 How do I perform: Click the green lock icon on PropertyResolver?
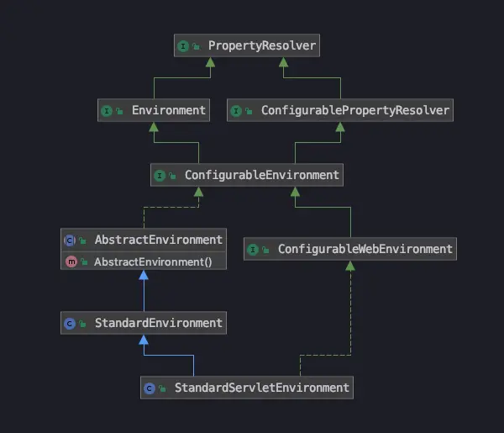(x=196, y=46)
